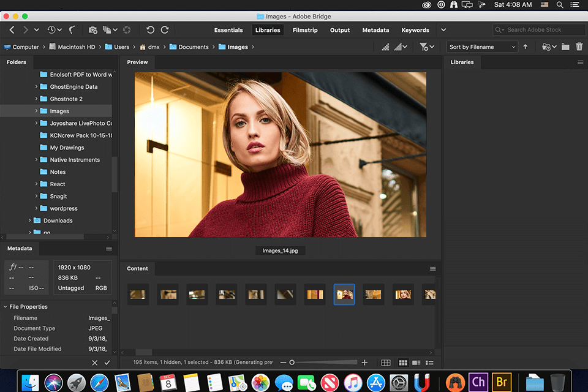The image size is (588, 392).
Task: Toggle ascending sort order arrow
Action: 526,47
